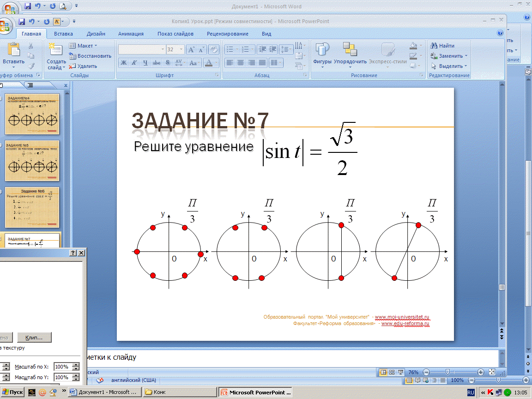Screen dimensions: 532x399
Task: Click the Cut scissors icon
Action: tap(31, 46)
